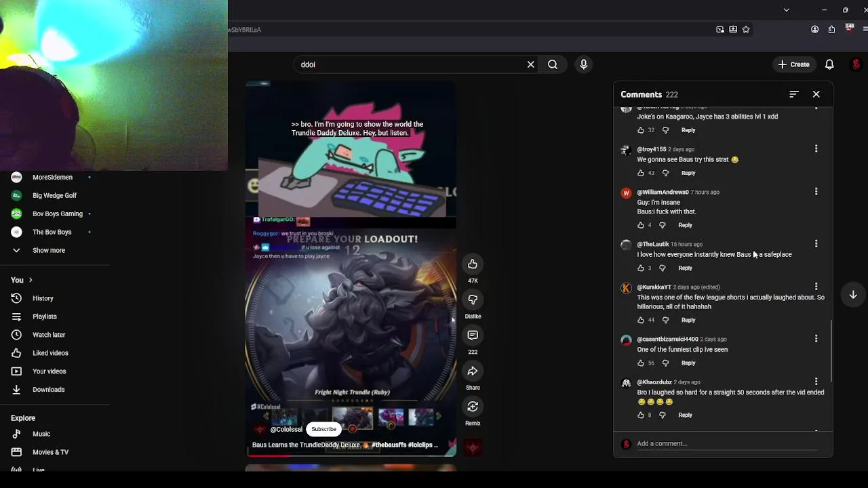Open browser profile icon

tap(814, 29)
